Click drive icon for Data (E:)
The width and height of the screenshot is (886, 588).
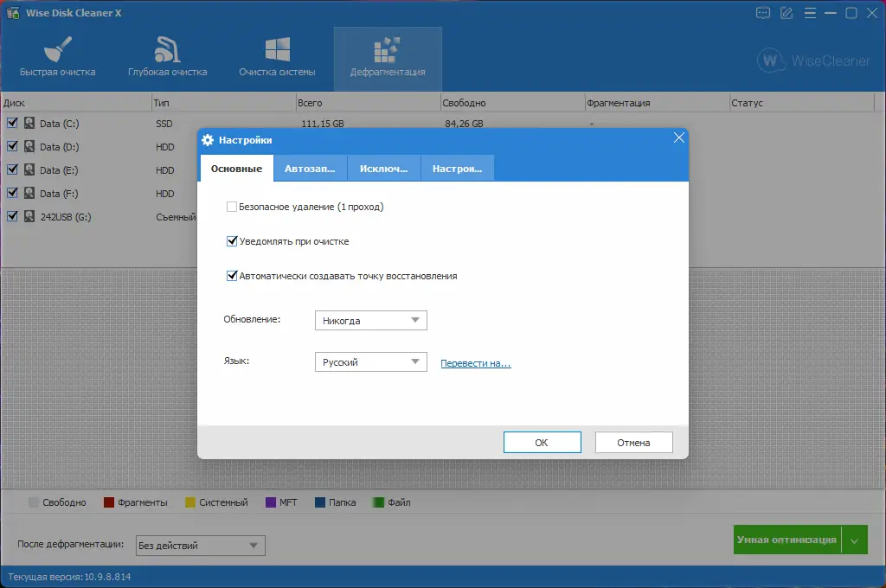pos(29,169)
